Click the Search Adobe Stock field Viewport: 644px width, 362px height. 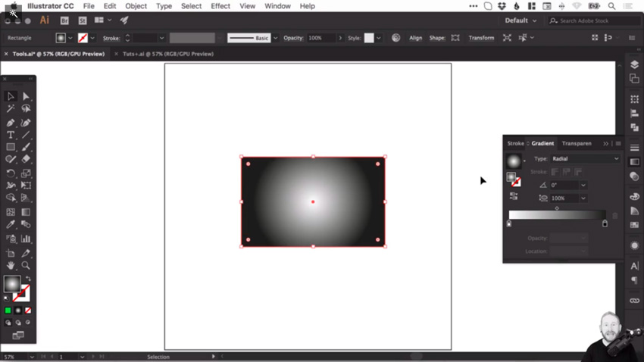[594, 20]
